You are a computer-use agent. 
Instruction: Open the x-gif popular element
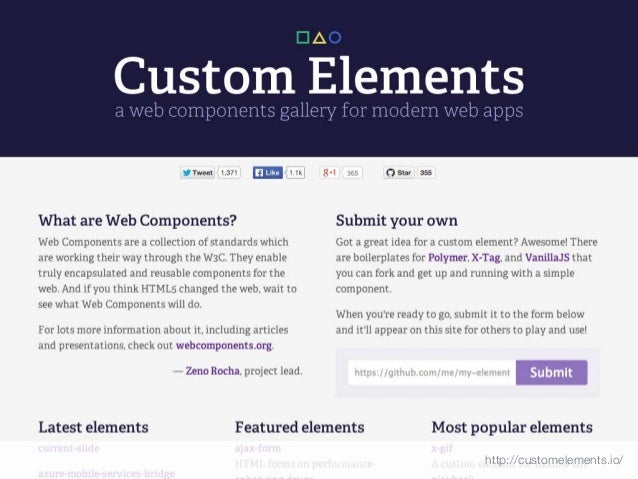point(442,448)
